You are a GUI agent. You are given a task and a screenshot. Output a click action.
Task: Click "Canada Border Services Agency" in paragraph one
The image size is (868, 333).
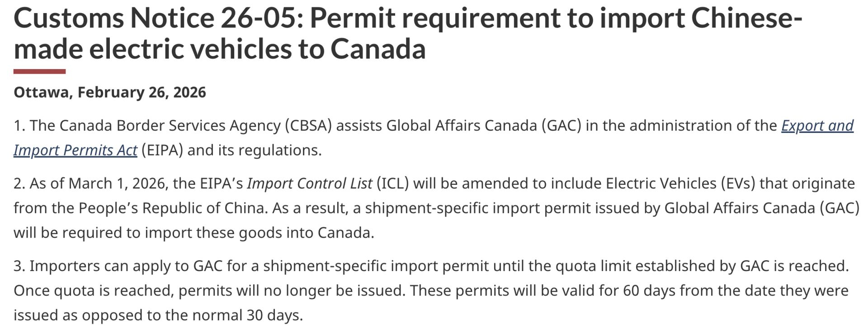pos(170,126)
